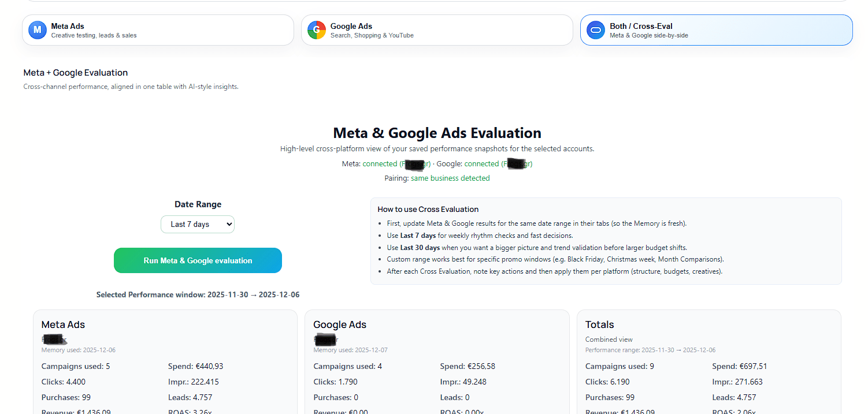Click Google 'Impr.: 49.248' text
Image resolution: width=868 pixels, height=414 pixels.
tap(463, 382)
